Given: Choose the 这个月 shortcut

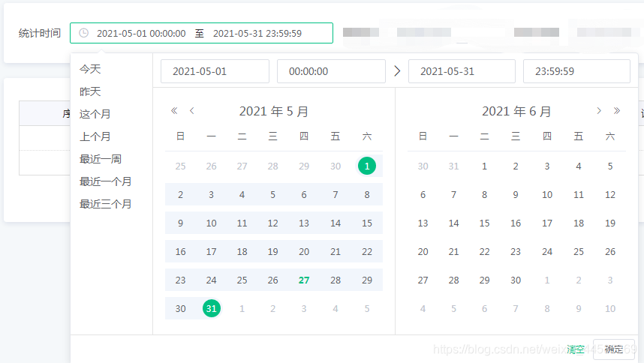Looking at the screenshot, I should [x=95, y=114].
